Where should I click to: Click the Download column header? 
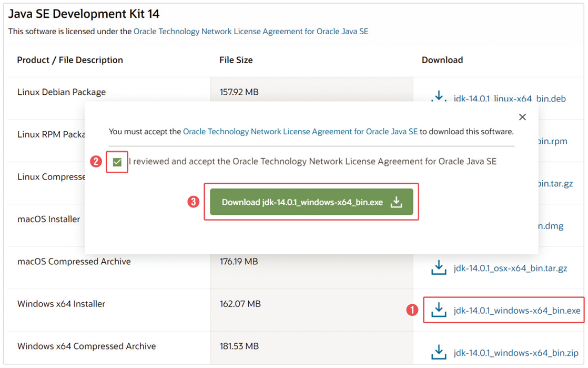pos(442,60)
